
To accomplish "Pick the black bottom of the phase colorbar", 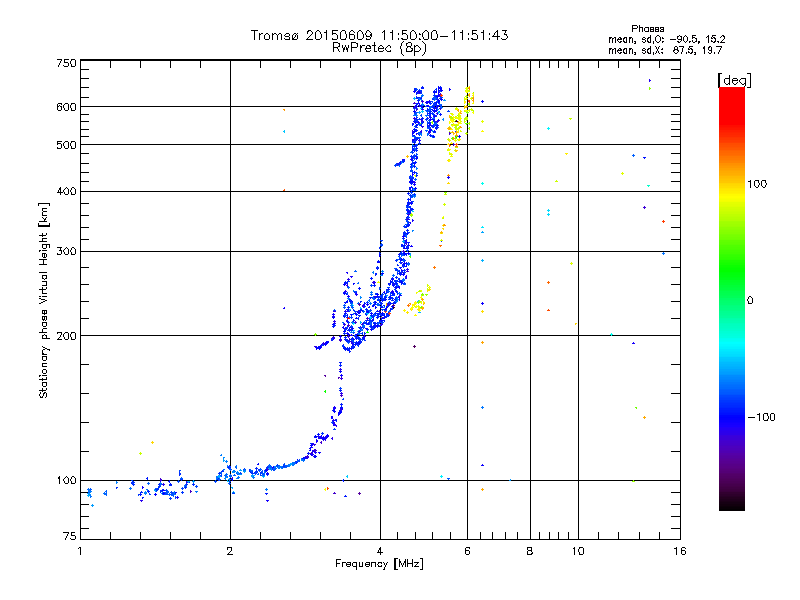I will click(732, 505).
